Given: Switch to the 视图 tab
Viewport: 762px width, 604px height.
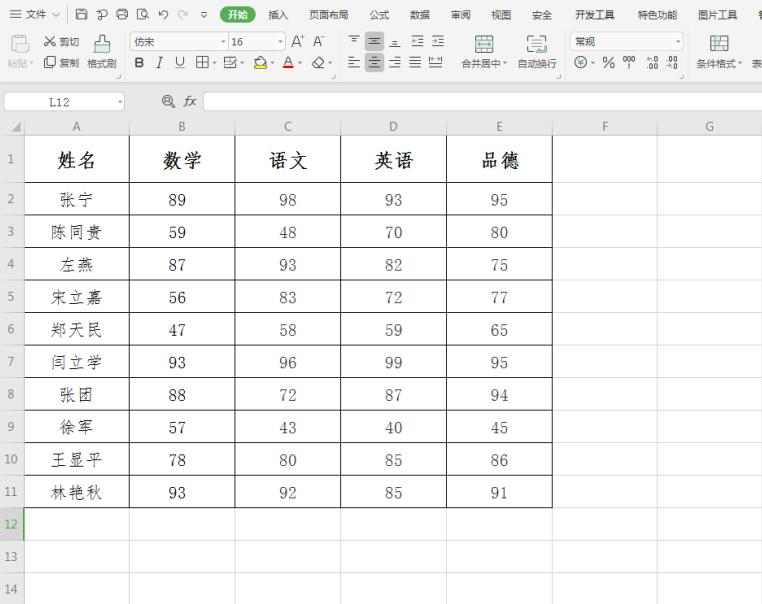Looking at the screenshot, I should pos(501,15).
